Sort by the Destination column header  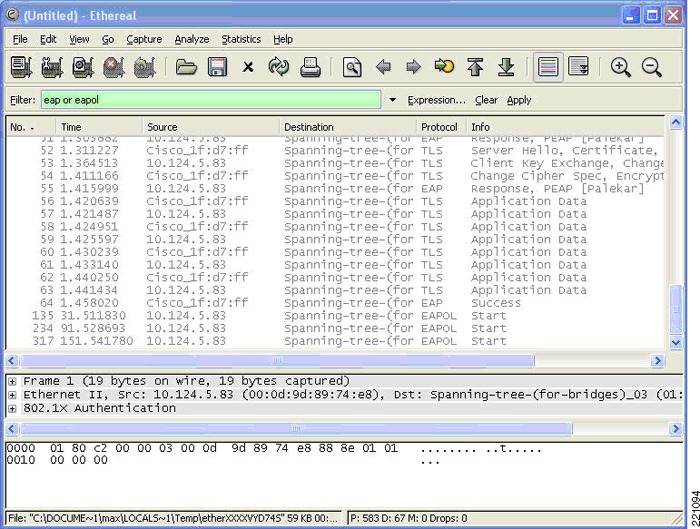(348, 127)
